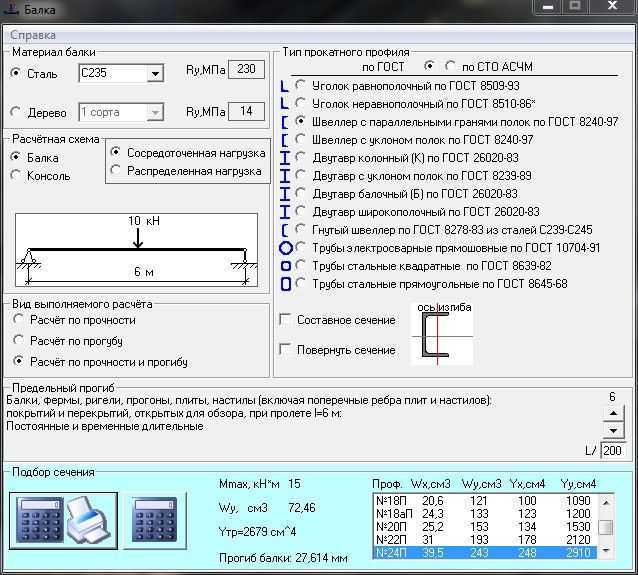Click the bent channel profile icon
The image size is (638, 575).
pos(285,230)
